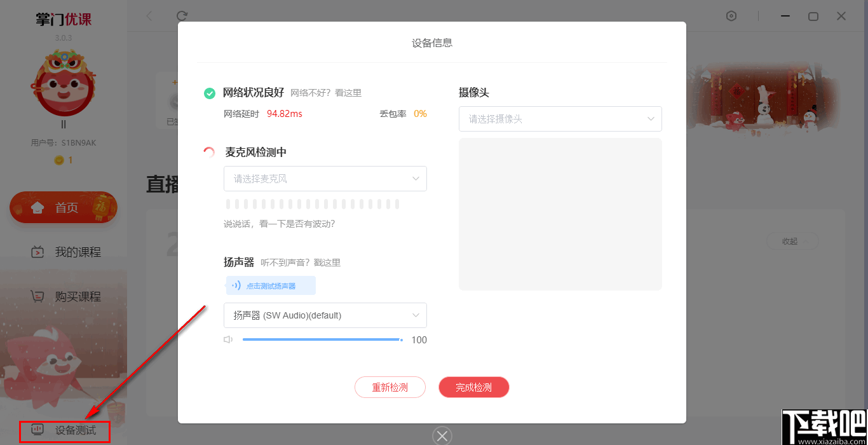Click the green network status check icon
This screenshot has width=868, height=445.
pyautogui.click(x=210, y=93)
